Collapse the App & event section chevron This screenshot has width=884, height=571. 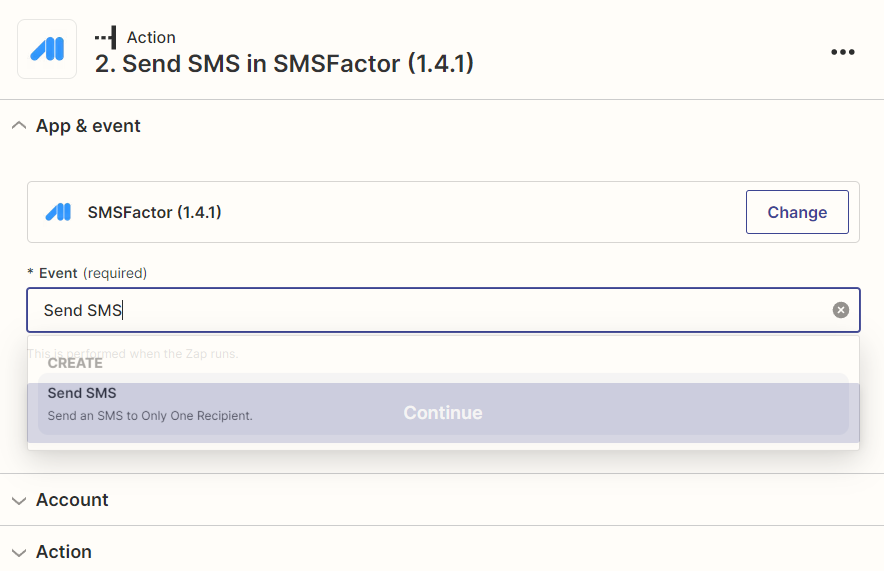click(19, 126)
